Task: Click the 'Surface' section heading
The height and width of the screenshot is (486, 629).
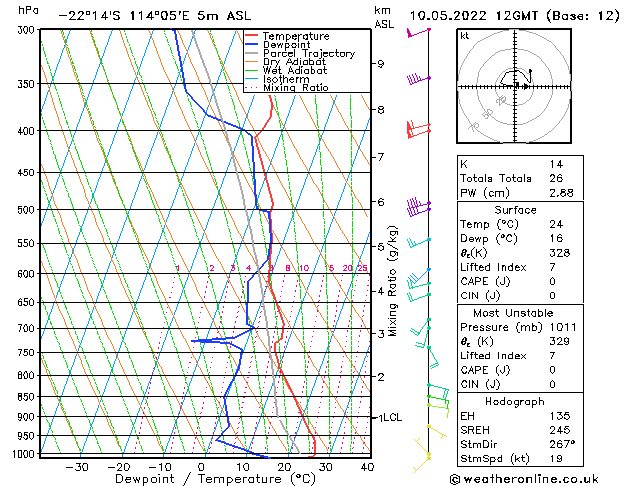Action: pyautogui.click(x=515, y=210)
